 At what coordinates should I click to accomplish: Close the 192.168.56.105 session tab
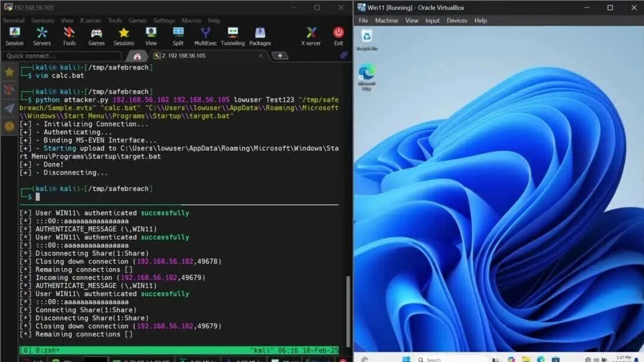coord(260,56)
